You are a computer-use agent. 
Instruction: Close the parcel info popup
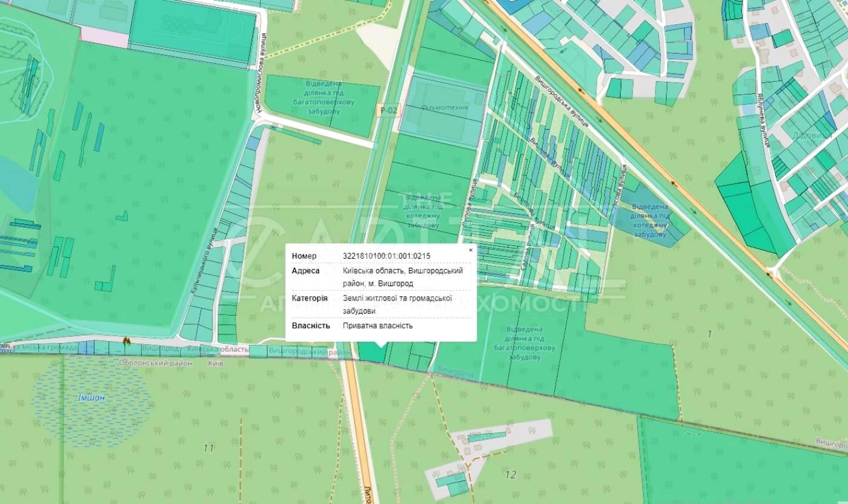(x=471, y=250)
